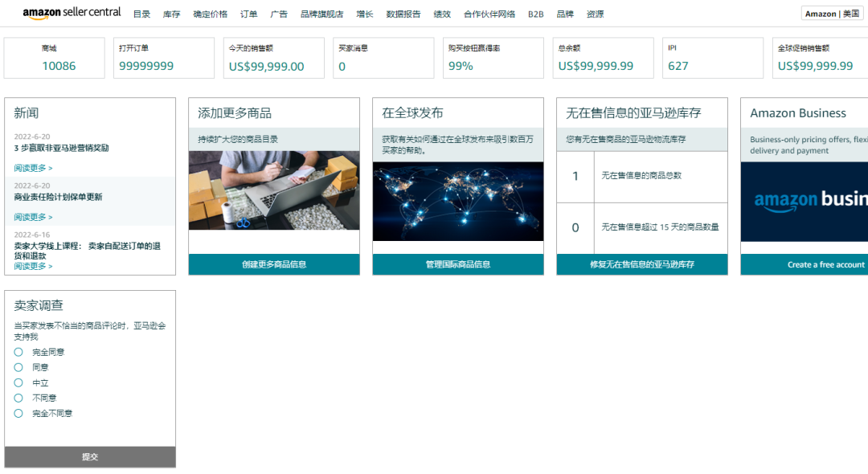
Task: Click the 无在售信息超过 15 天的商品数量 row
Action: [x=642, y=228]
